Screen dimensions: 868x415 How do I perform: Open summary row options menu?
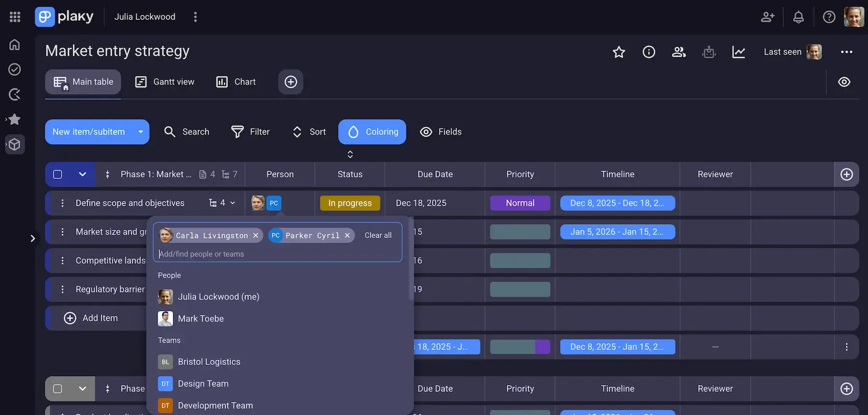(847, 347)
